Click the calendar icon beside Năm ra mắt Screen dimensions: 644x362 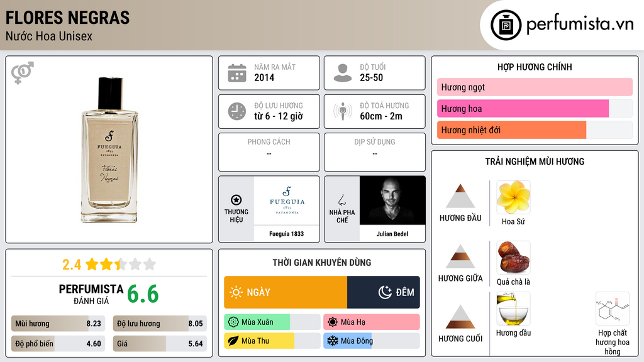tap(237, 73)
